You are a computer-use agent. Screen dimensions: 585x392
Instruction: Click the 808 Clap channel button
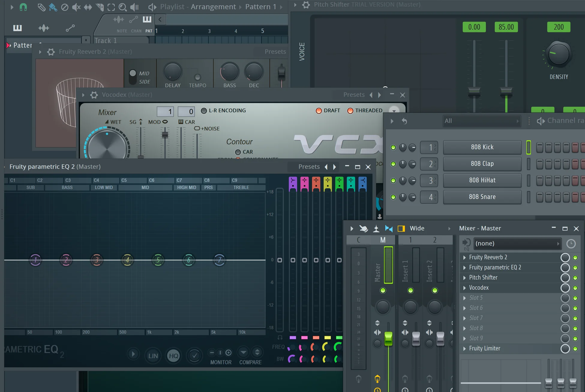point(482,164)
